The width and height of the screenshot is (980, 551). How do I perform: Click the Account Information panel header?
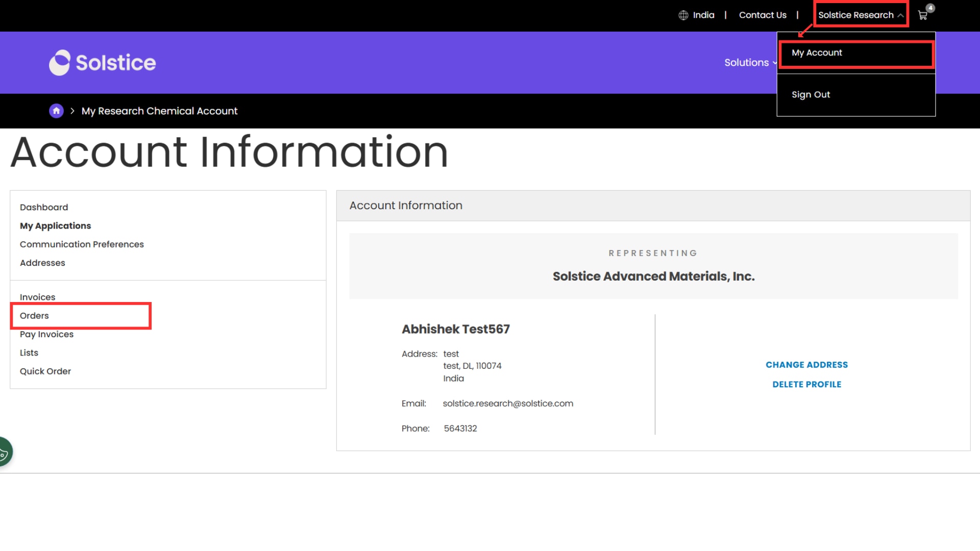[x=653, y=206]
